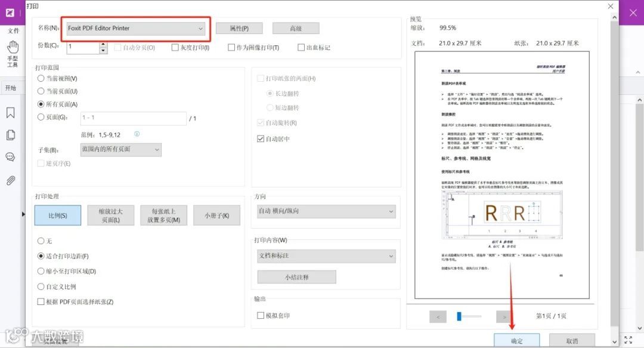644x348 pixels.
Task: Open the Comments panel icon
Action: [x=10, y=157]
